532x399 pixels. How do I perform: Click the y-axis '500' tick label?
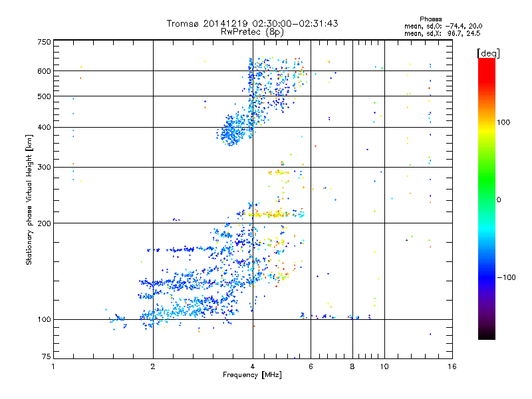click(44, 96)
